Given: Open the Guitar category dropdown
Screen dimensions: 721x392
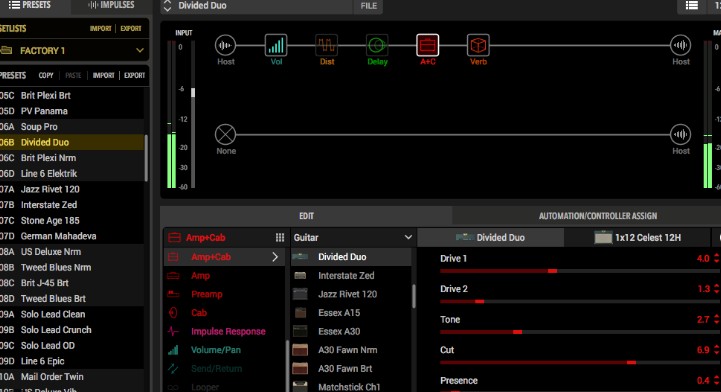Looking at the screenshot, I should point(353,238).
